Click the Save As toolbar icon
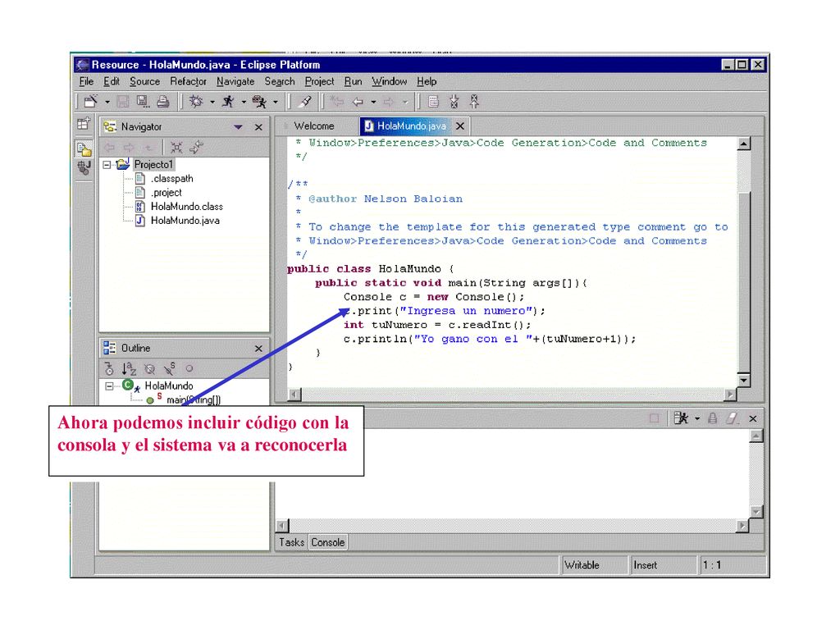This screenshot has width=840, height=630. pyautogui.click(x=143, y=101)
